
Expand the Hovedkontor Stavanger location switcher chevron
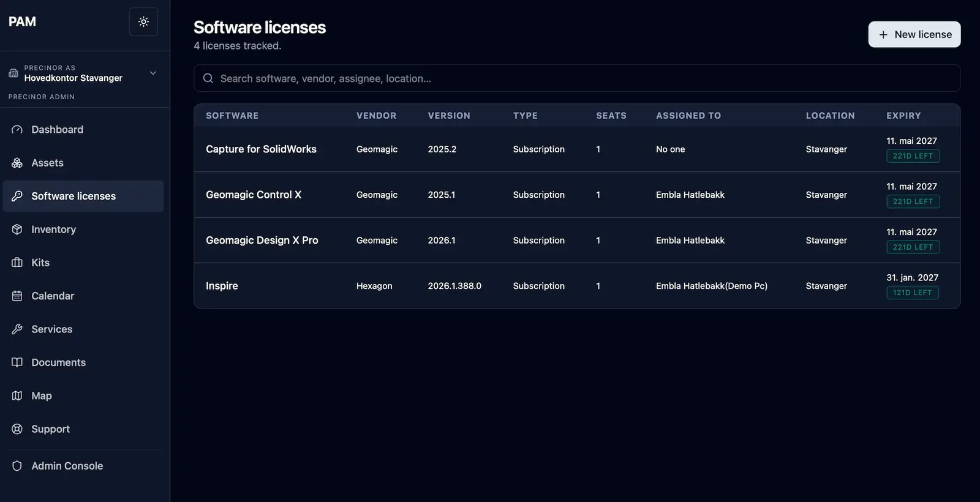click(153, 73)
